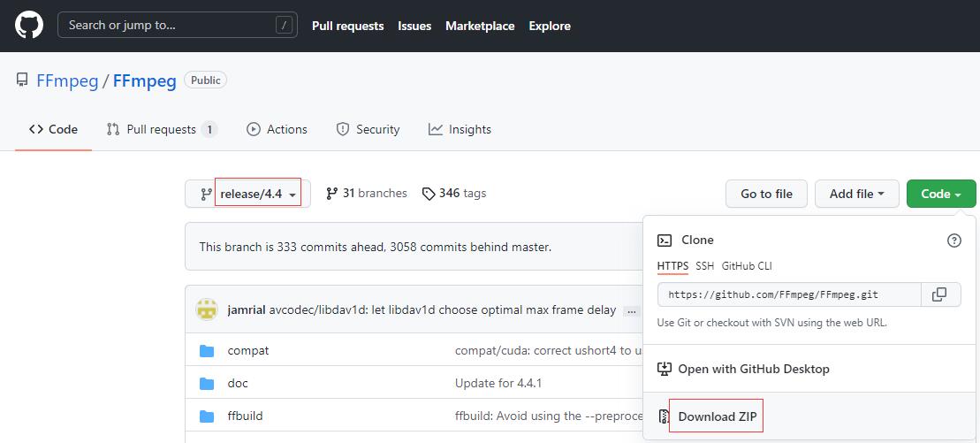Open the compat/cuda commit message

click(548, 350)
